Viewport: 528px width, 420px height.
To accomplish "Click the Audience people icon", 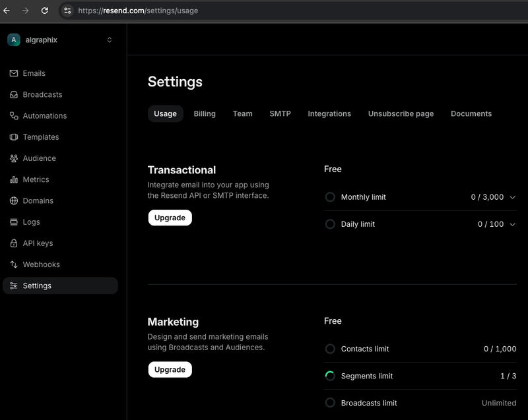I will pos(14,158).
